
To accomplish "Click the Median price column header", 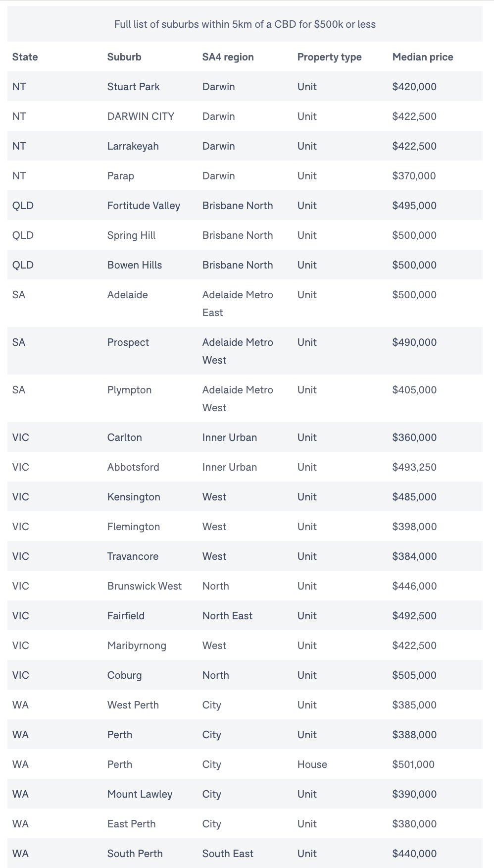I will 423,57.
